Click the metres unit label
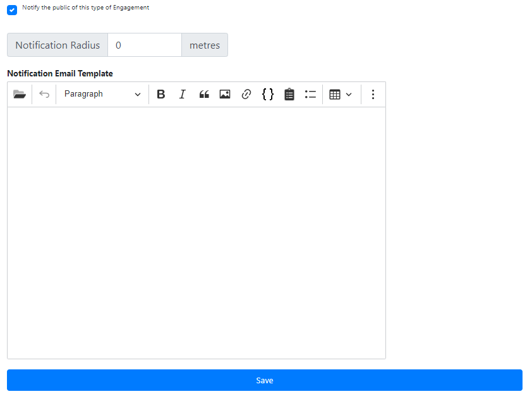The height and width of the screenshot is (394, 532). (x=205, y=45)
